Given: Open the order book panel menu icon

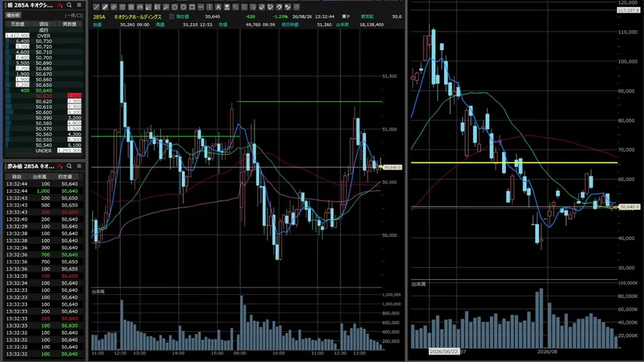Looking at the screenshot, I should point(79,5).
